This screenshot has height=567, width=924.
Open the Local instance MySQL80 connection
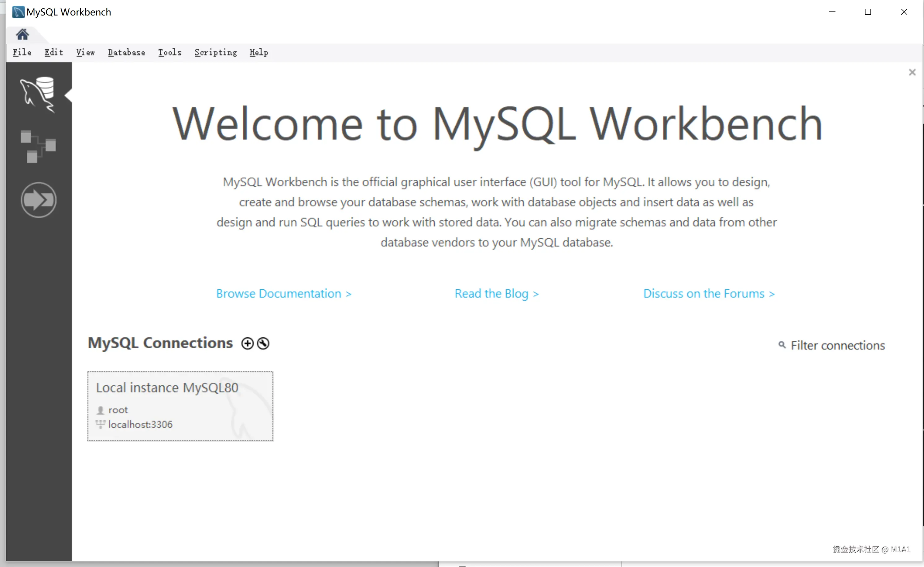[180, 406]
